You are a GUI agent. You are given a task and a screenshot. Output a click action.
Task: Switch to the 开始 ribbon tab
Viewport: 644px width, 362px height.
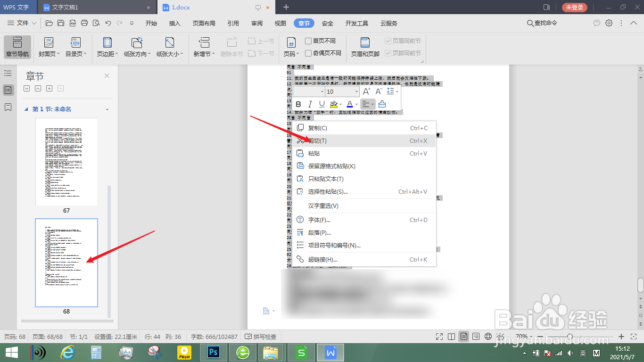pyautogui.click(x=151, y=23)
